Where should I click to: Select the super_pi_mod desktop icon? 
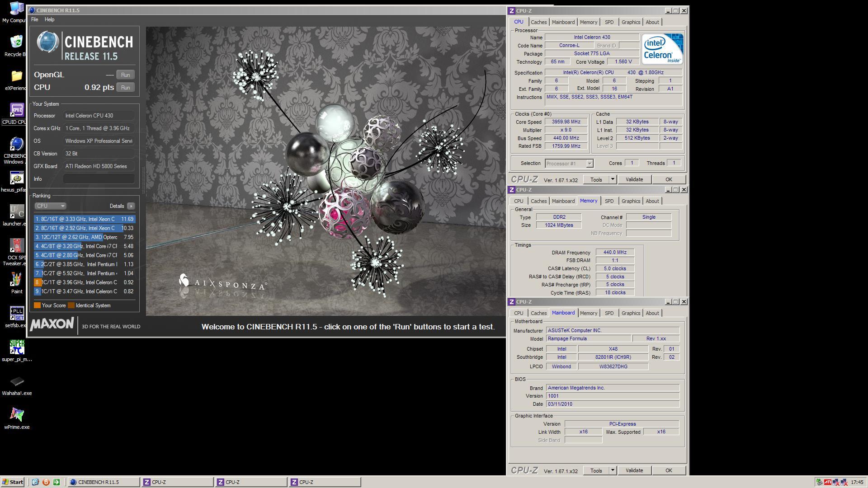[x=17, y=351]
